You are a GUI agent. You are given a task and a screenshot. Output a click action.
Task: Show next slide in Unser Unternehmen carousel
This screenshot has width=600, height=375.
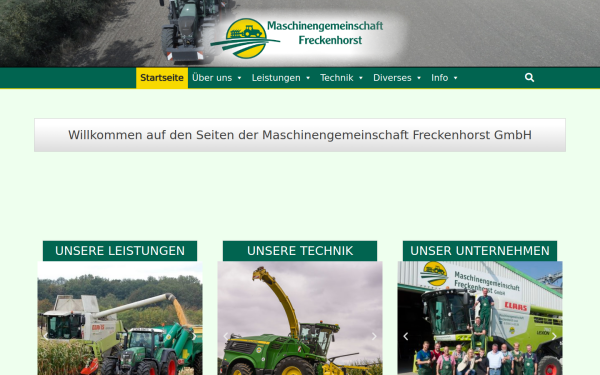tap(554, 336)
